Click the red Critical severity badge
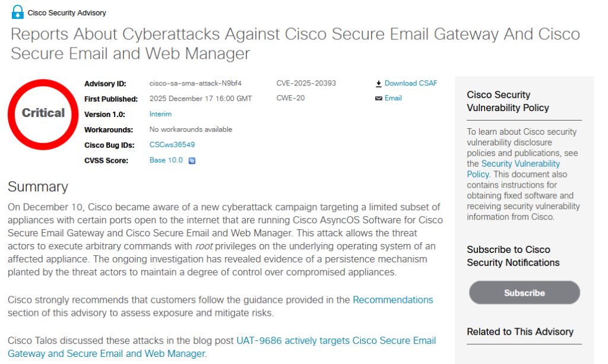The width and height of the screenshot is (608, 364). pyautogui.click(x=43, y=113)
